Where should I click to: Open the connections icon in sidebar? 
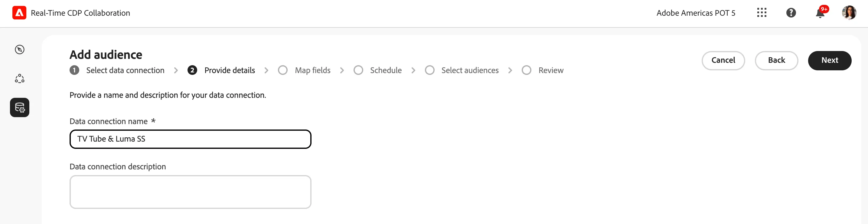click(20, 78)
